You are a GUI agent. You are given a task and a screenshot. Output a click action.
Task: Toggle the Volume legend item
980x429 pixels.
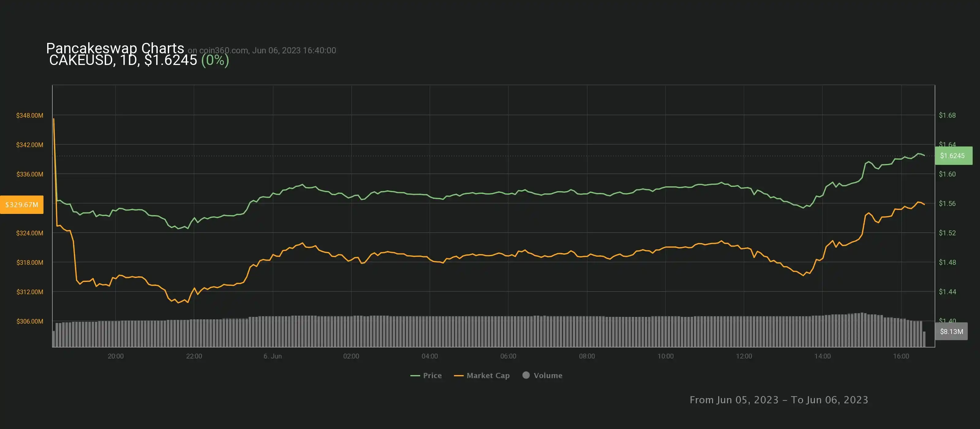pos(548,375)
